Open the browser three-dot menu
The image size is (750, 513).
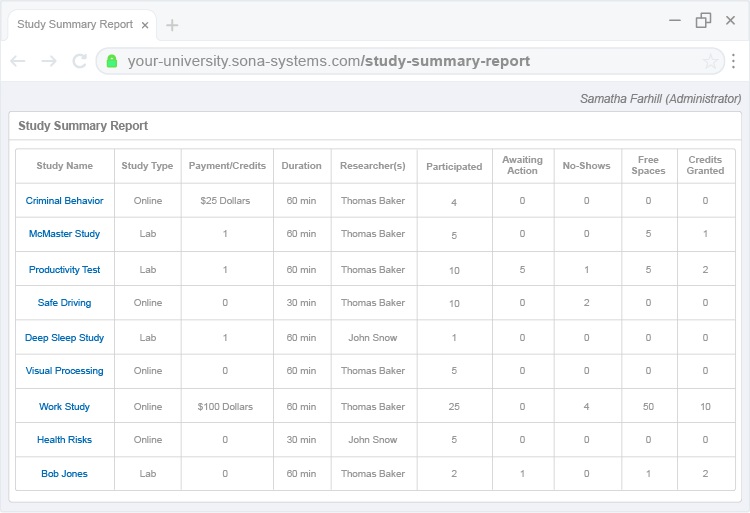pos(734,61)
